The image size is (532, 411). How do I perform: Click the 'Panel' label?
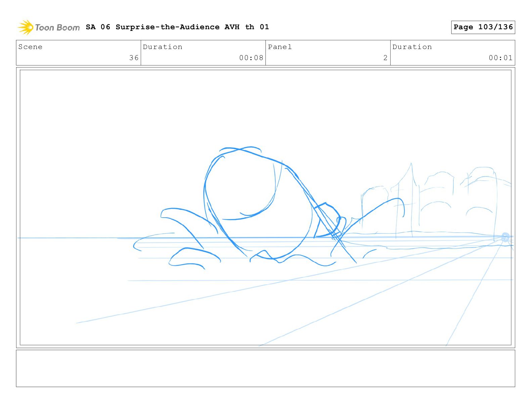[x=280, y=47]
